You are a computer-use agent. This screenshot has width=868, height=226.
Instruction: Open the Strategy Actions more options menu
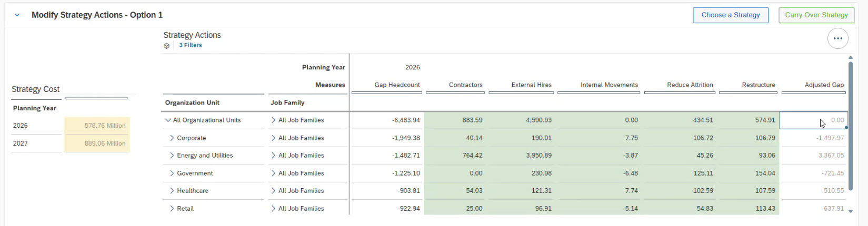click(x=837, y=38)
